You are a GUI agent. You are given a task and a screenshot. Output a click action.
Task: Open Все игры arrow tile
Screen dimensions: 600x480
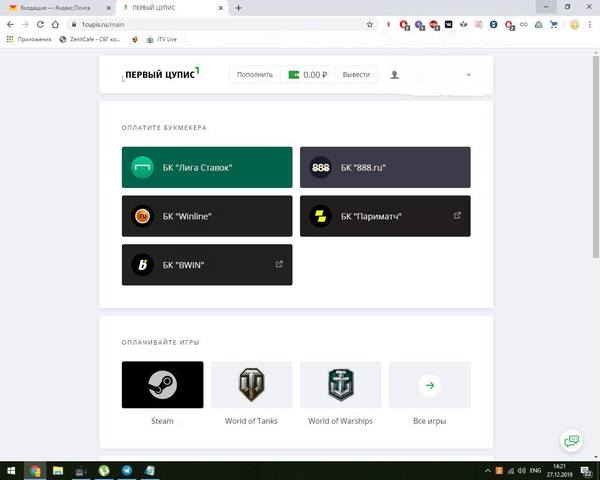(430, 385)
